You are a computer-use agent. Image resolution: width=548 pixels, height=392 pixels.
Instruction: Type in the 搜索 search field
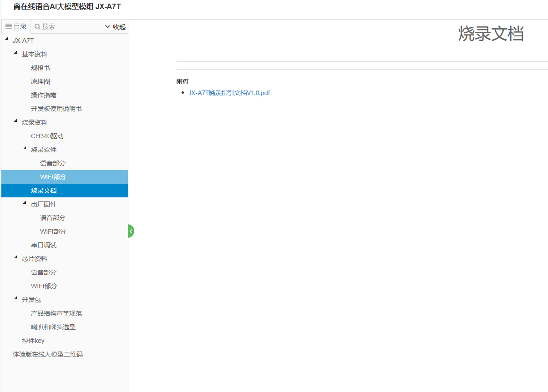pyautogui.click(x=71, y=27)
